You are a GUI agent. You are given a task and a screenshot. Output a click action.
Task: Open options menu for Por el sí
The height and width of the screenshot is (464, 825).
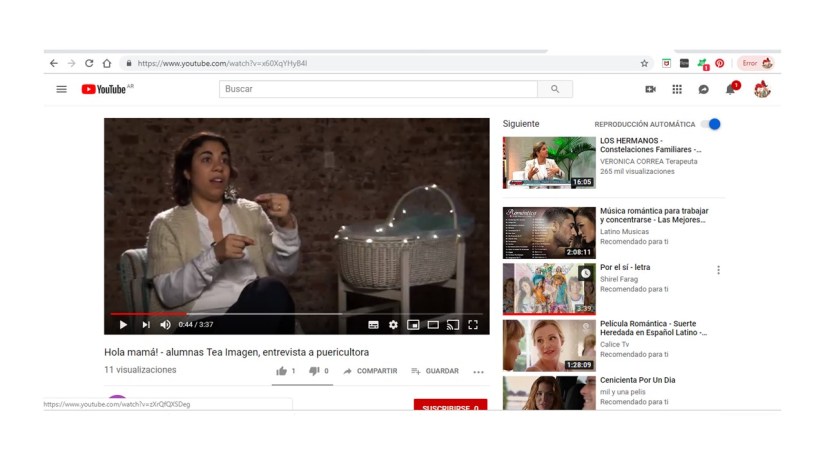(x=718, y=270)
